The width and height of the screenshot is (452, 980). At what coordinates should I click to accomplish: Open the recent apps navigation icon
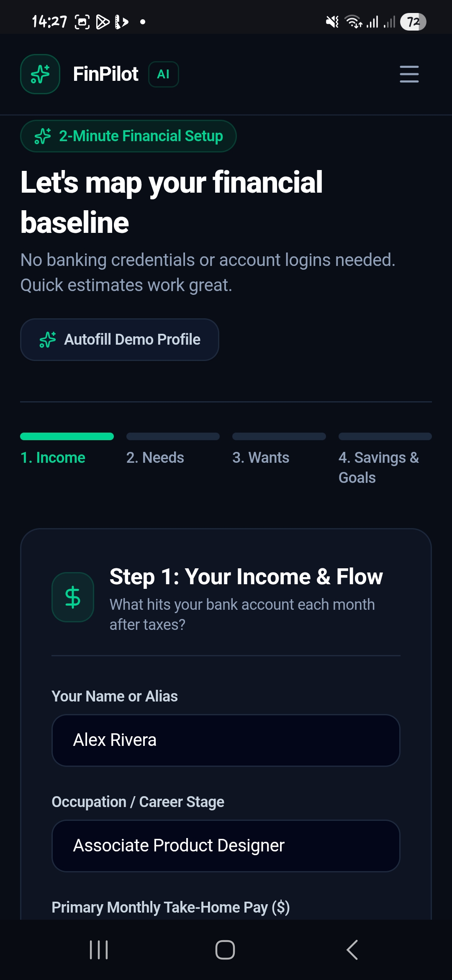tap(99, 949)
